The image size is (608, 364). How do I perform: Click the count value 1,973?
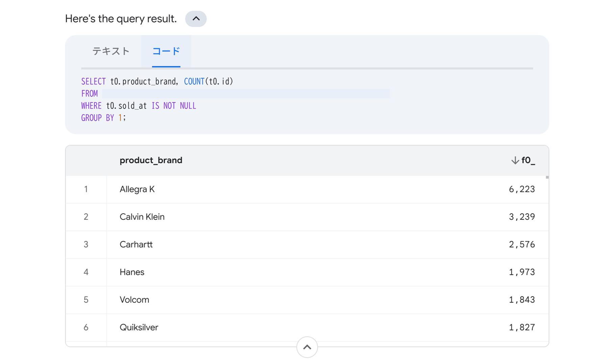(x=522, y=272)
